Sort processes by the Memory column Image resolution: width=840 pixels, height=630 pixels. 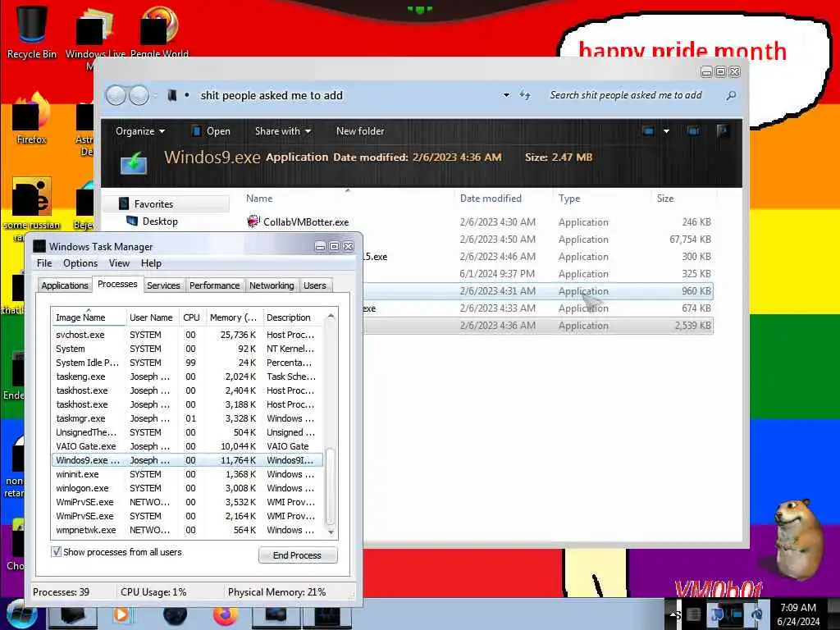pos(234,317)
